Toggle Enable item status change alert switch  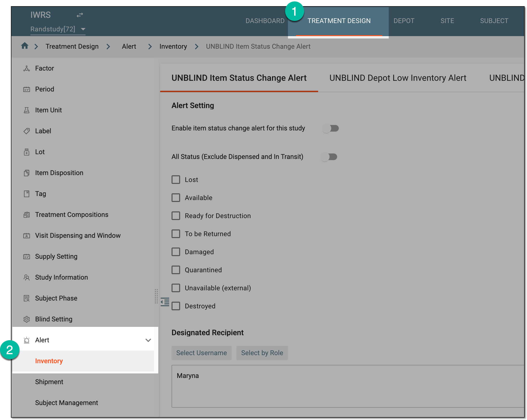point(331,128)
